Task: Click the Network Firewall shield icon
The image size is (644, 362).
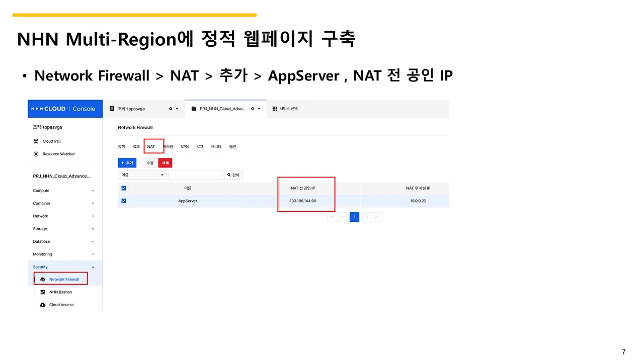Action: (43, 279)
